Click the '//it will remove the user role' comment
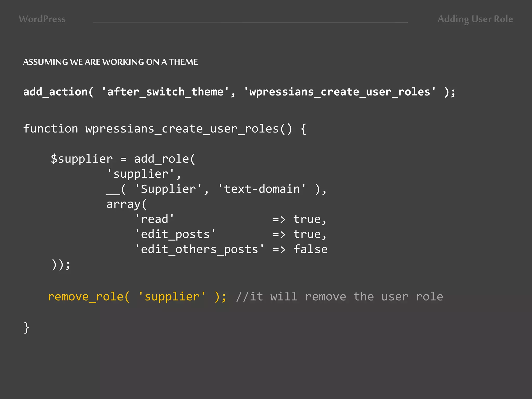 point(340,297)
